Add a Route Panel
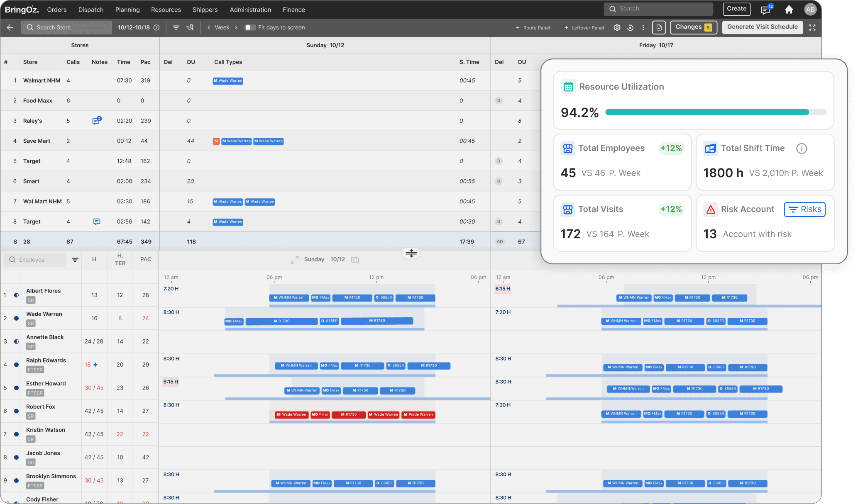The image size is (858, 504). (x=533, y=27)
